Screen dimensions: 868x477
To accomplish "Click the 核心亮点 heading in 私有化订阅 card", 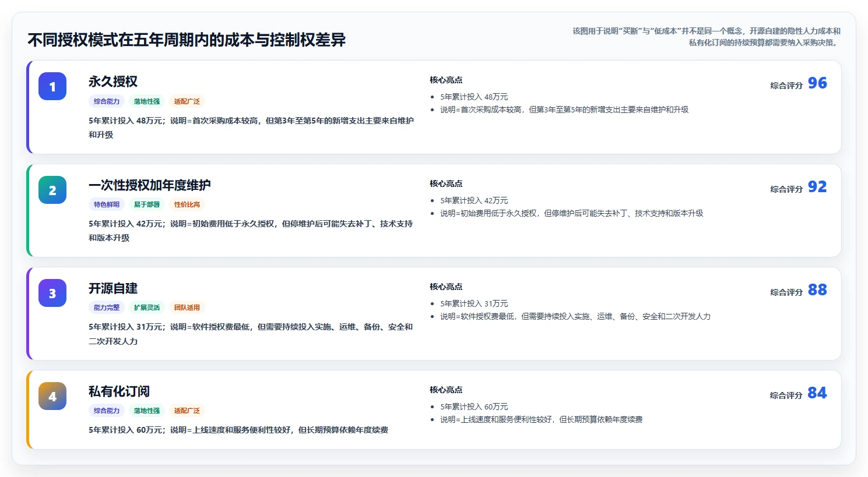I will point(446,390).
